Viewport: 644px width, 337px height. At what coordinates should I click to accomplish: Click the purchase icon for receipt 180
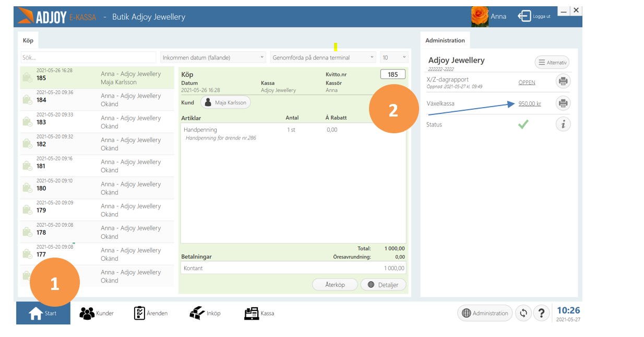(27, 188)
